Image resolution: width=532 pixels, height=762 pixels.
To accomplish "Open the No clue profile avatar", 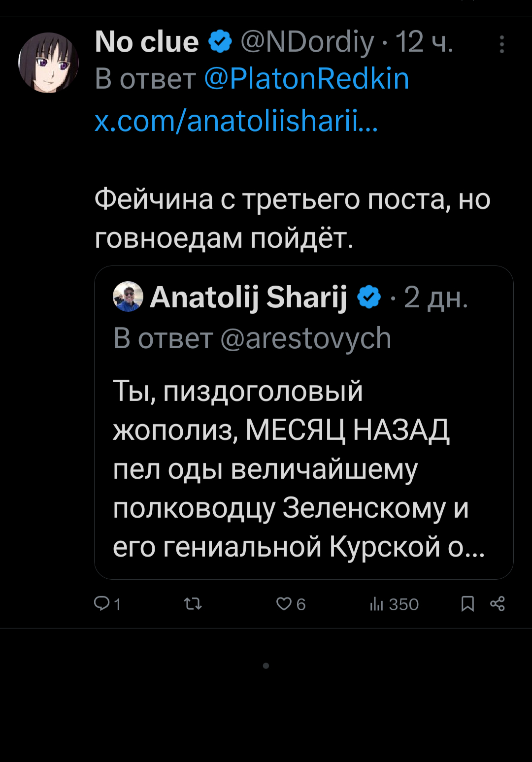I will click(48, 63).
